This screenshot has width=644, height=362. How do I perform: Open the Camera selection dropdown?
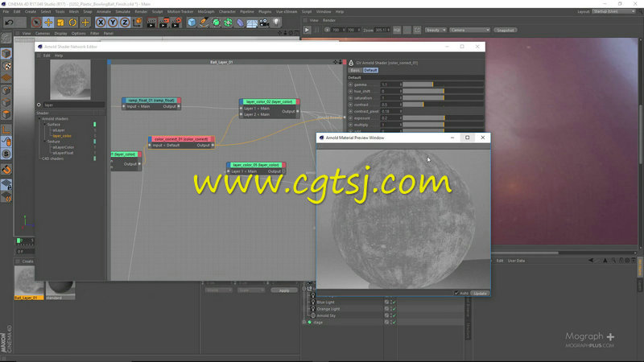click(x=470, y=30)
